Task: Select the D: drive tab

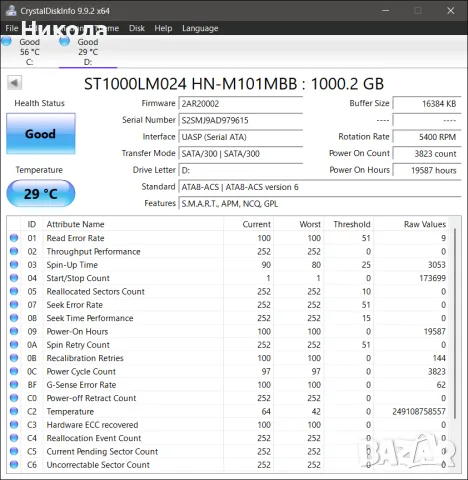Action: tap(88, 52)
